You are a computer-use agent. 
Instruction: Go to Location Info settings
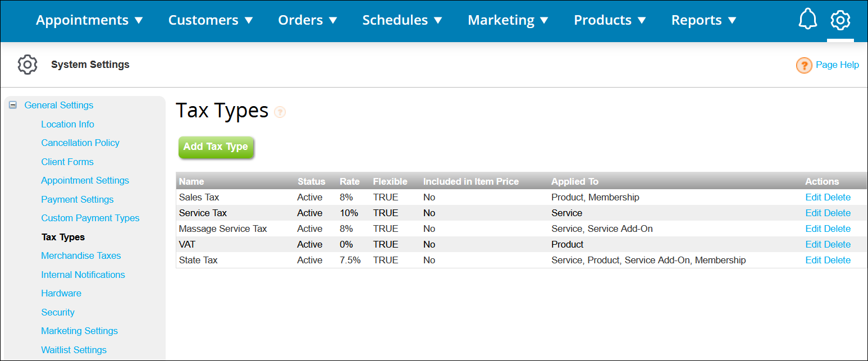tap(67, 124)
